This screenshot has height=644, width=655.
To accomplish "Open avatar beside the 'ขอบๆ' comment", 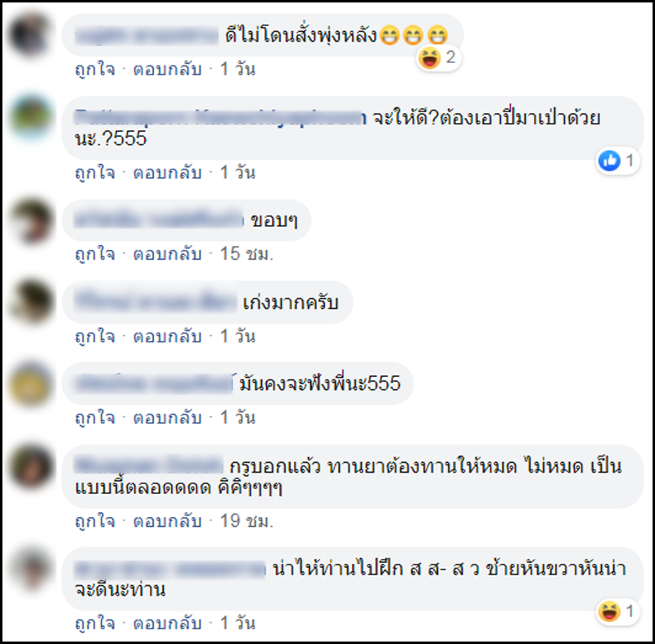I will (x=31, y=220).
